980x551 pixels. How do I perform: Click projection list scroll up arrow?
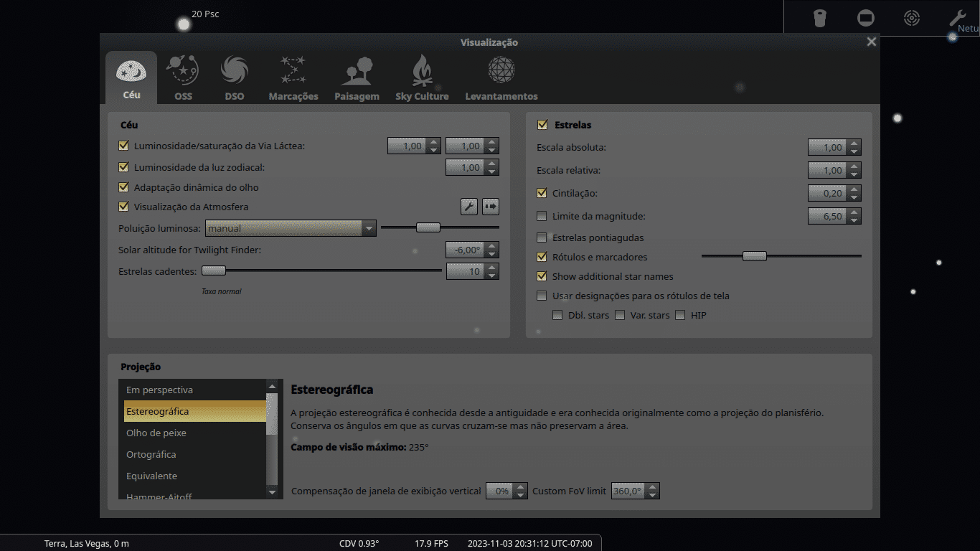pyautogui.click(x=271, y=385)
